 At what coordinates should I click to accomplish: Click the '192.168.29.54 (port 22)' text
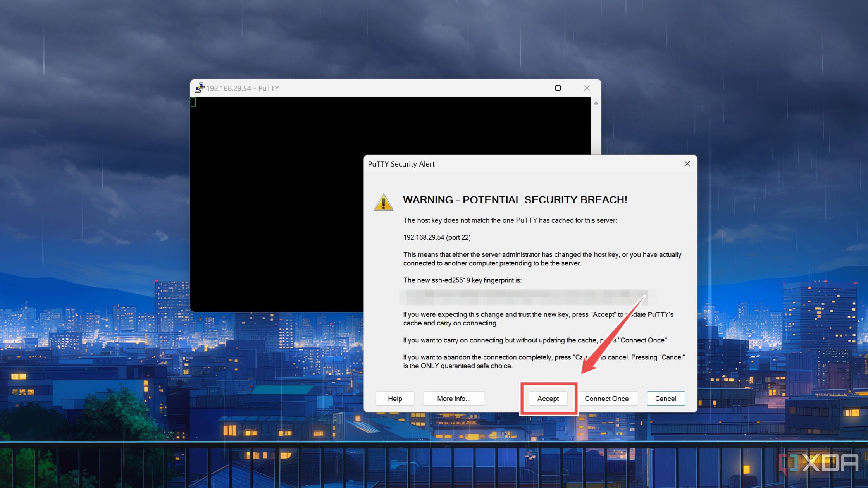coord(437,237)
